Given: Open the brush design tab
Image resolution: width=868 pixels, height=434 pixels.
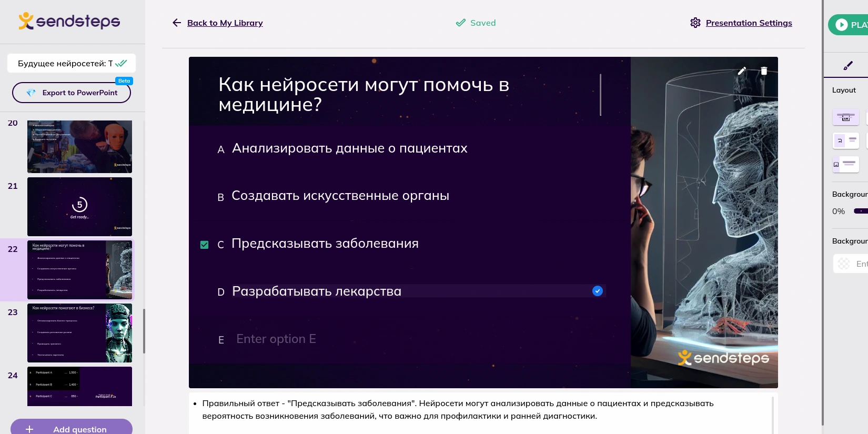Looking at the screenshot, I should click(847, 66).
